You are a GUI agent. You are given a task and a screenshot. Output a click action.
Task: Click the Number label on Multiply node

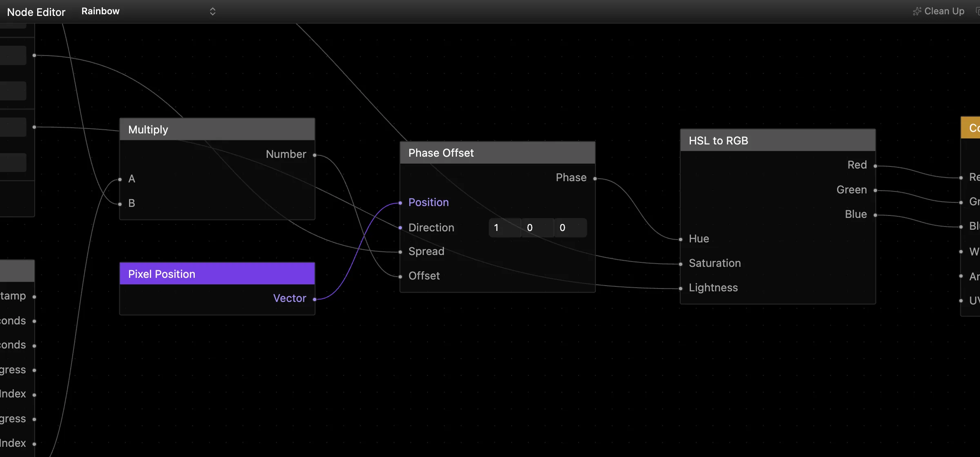[286, 154]
